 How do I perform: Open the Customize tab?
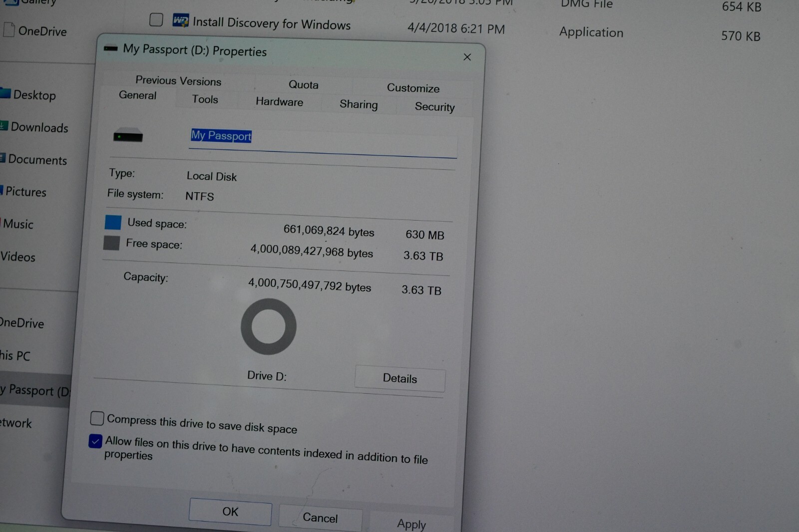(413, 88)
